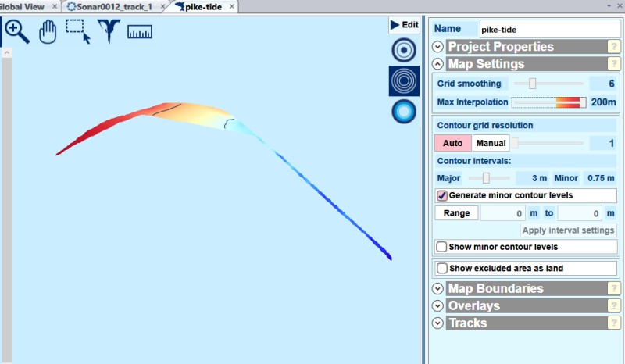The width and height of the screenshot is (625, 364).
Task: Activate the pan hand tool
Action: [x=48, y=32]
